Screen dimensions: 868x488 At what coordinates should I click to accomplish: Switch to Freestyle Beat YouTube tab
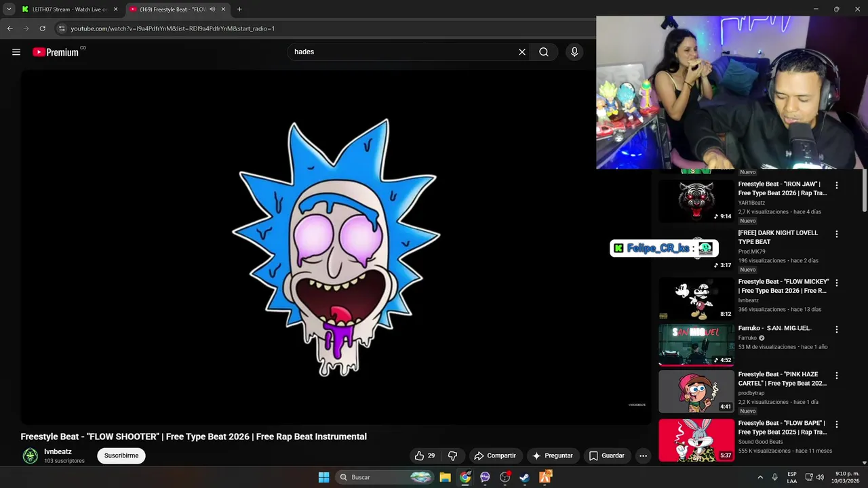[x=178, y=9]
